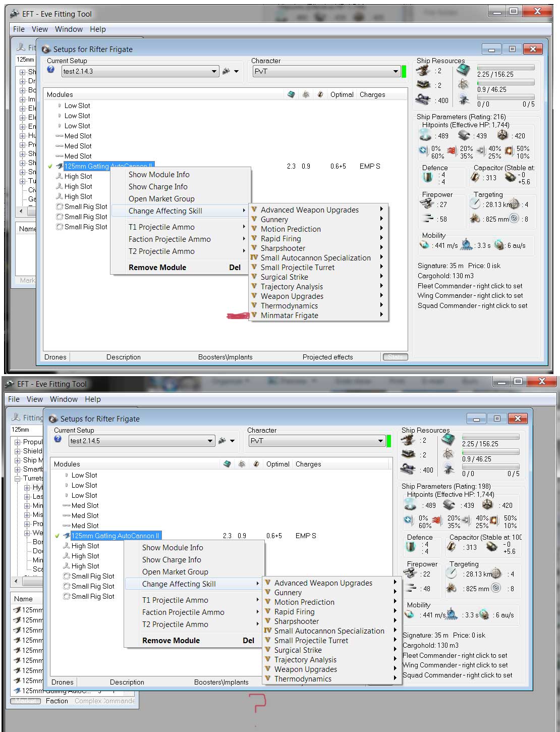Click drone bay bar above 0 / 0 in test 2.14.5
Screen dimensions: 560x732
[491, 466]
